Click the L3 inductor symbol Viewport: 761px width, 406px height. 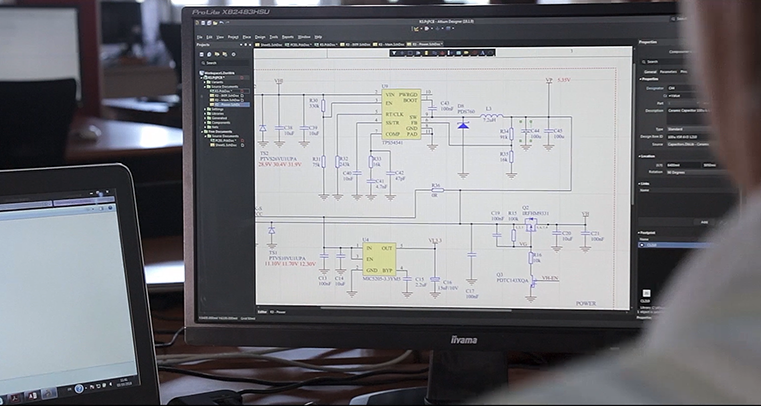490,117
